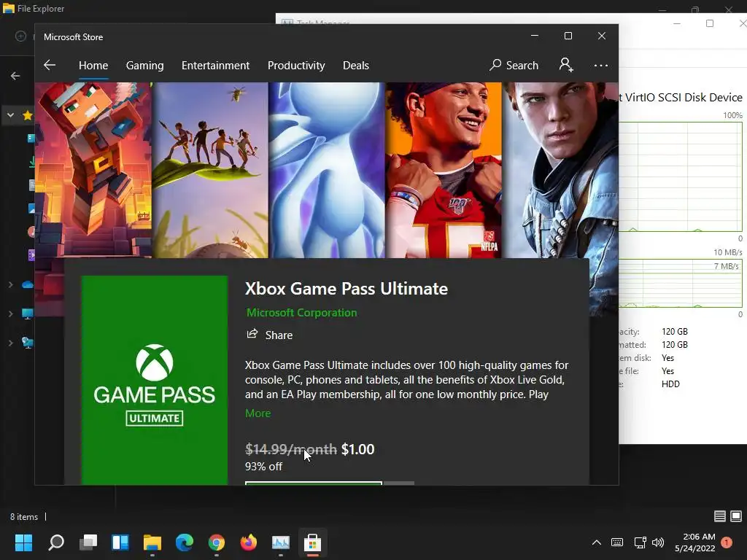Click Search in Microsoft Store

(514, 65)
